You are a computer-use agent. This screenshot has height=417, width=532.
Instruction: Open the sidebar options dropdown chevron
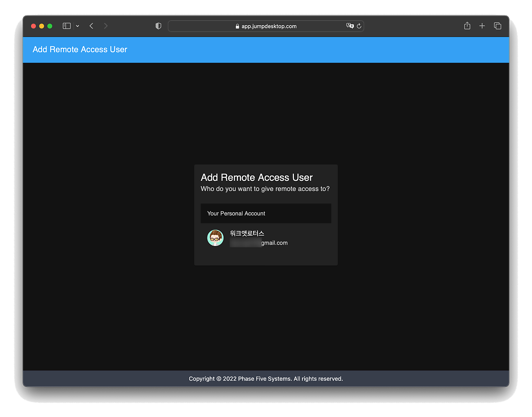point(78,26)
